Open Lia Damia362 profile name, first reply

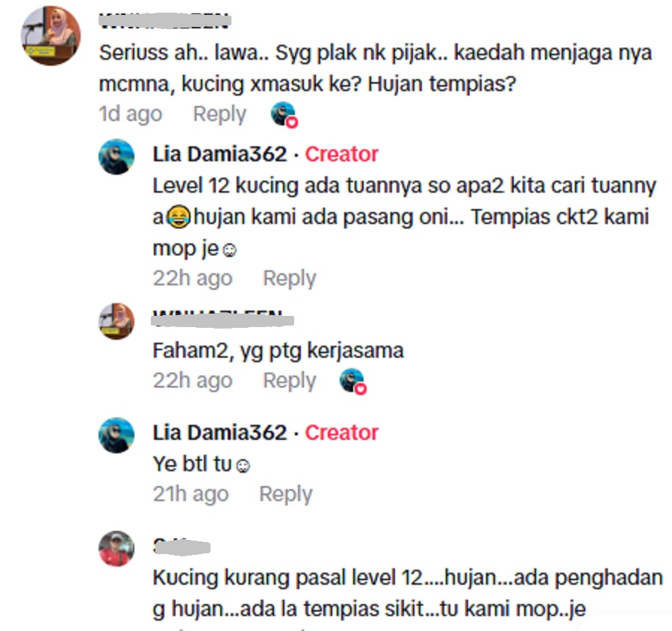click(220, 154)
